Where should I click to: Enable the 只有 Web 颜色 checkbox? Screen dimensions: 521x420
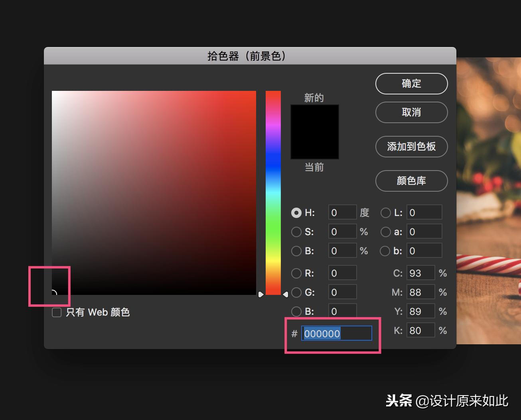coord(56,312)
